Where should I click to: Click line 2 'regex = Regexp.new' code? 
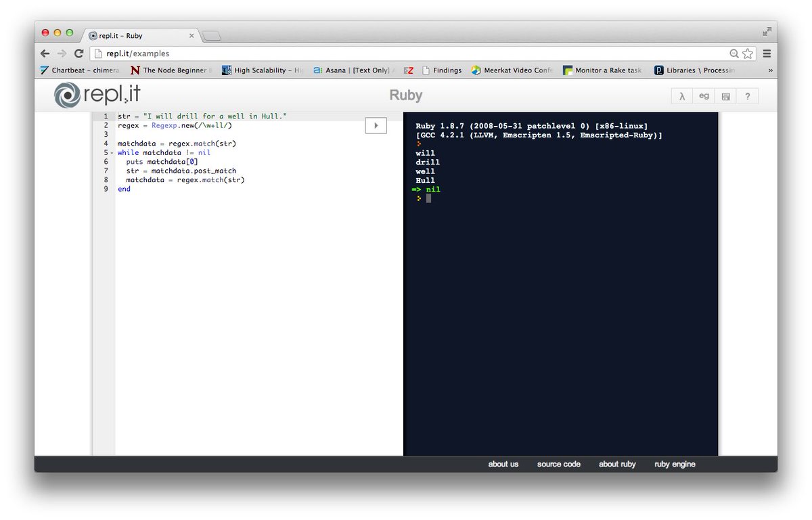tap(175, 125)
